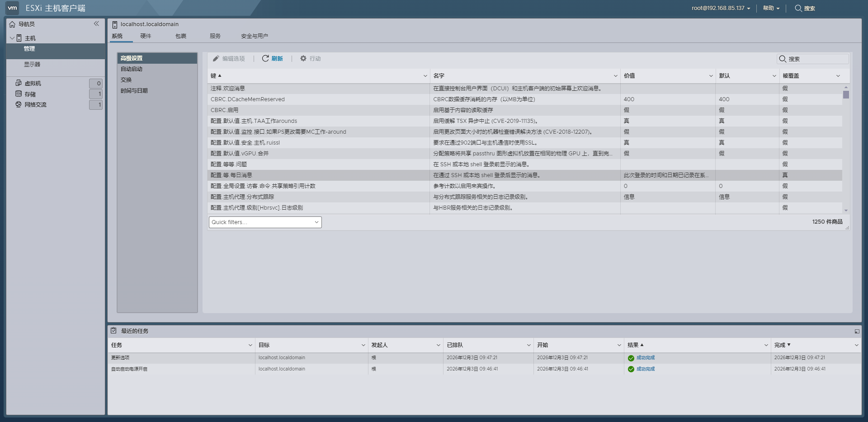Open the 键 column filter dropdown
The image size is (868, 422).
[x=425, y=75]
